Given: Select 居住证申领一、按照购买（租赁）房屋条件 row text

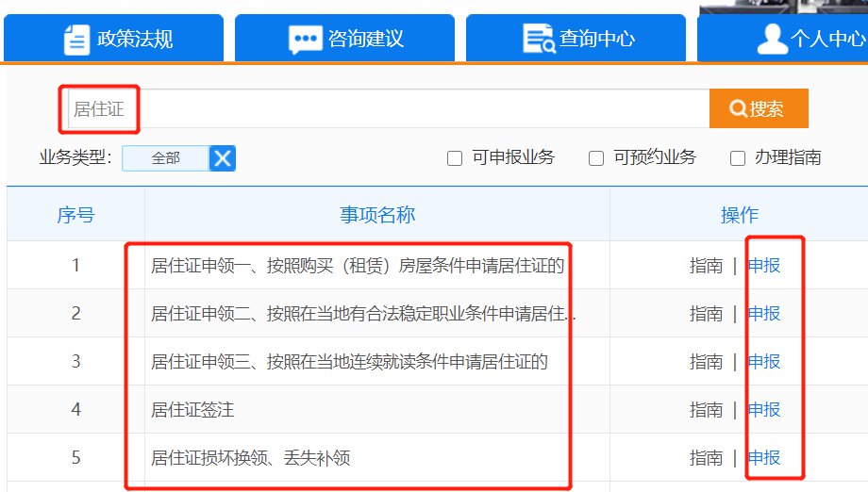Looking at the screenshot, I should (x=358, y=266).
